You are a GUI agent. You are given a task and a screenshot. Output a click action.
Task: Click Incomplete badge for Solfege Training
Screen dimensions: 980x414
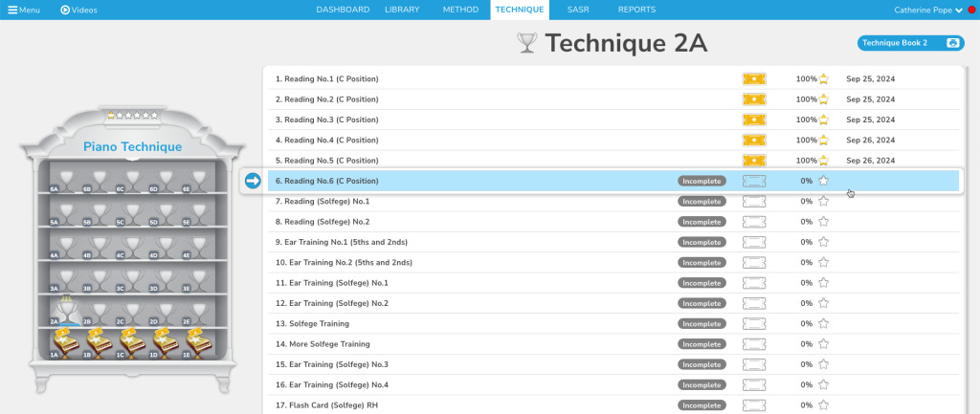coord(702,323)
